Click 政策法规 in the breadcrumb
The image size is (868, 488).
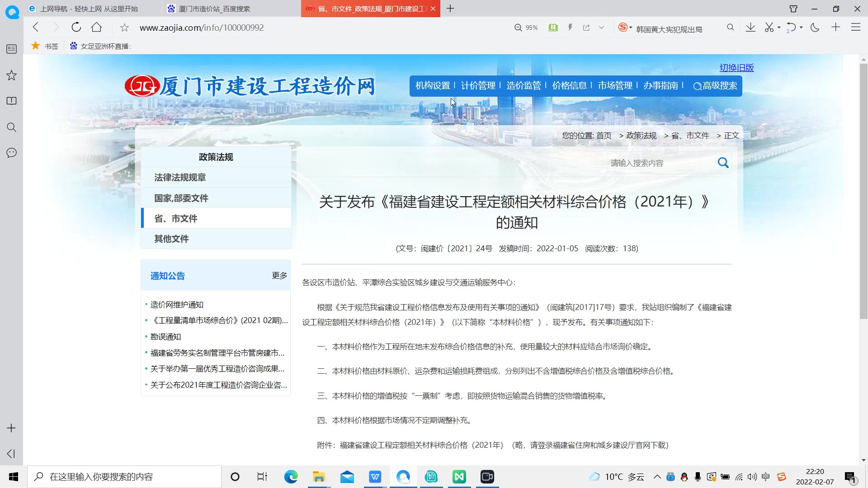(x=641, y=136)
